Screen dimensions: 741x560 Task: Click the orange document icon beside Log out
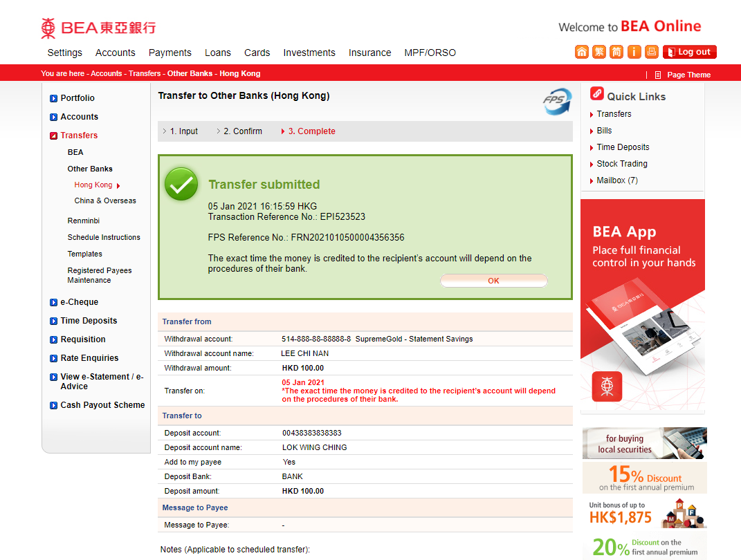click(x=652, y=52)
